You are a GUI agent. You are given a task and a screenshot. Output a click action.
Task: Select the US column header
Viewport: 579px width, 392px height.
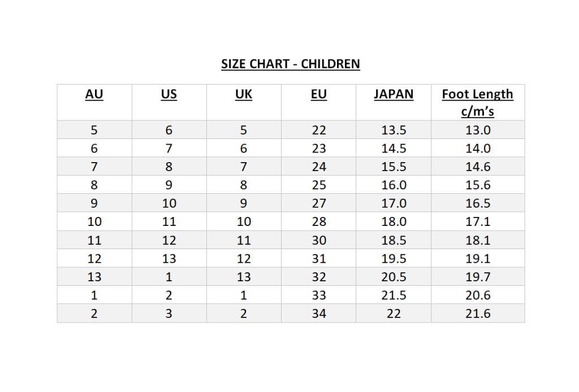pyautogui.click(x=168, y=94)
